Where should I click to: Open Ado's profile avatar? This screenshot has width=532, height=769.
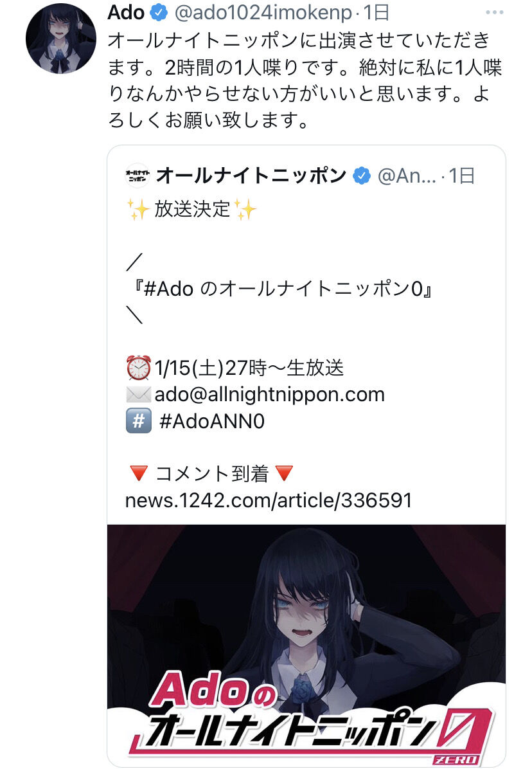click(x=61, y=39)
